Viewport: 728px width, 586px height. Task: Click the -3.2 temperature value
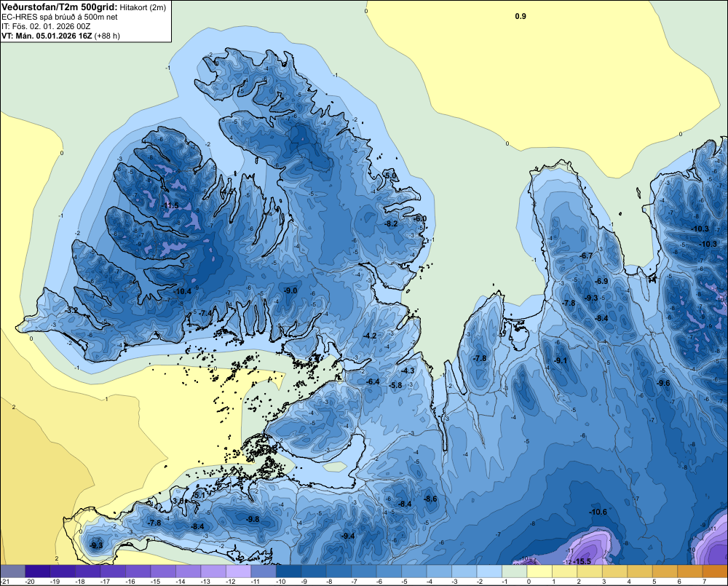coord(72,309)
